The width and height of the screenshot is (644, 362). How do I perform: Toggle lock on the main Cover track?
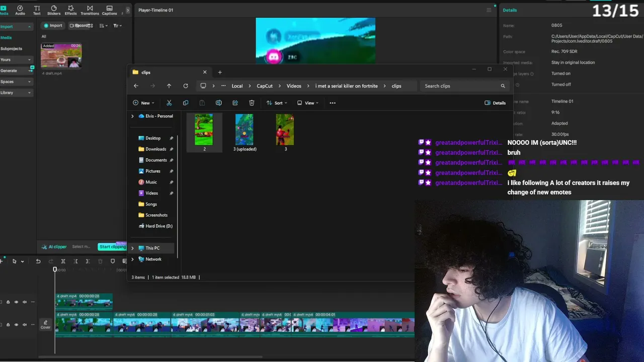pos(8,325)
